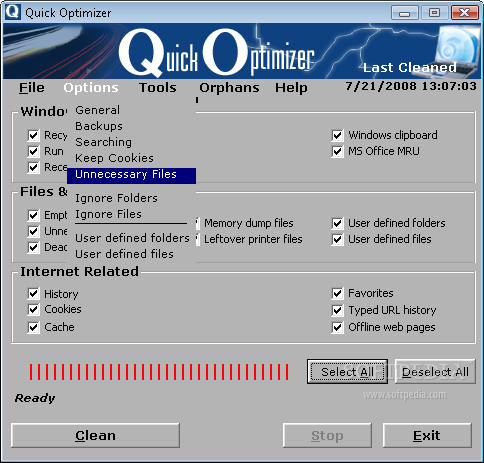Image resolution: width=484 pixels, height=463 pixels.
Task: Toggle the Windows clipboard checkbox
Action: pyautogui.click(x=337, y=135)
